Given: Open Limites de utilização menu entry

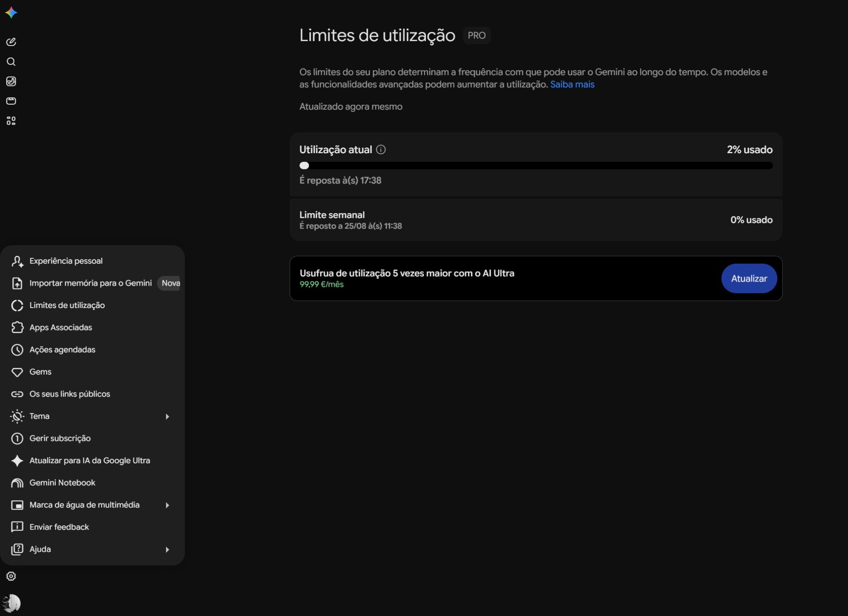Looking at the screenshot, I should coord(92,306).
